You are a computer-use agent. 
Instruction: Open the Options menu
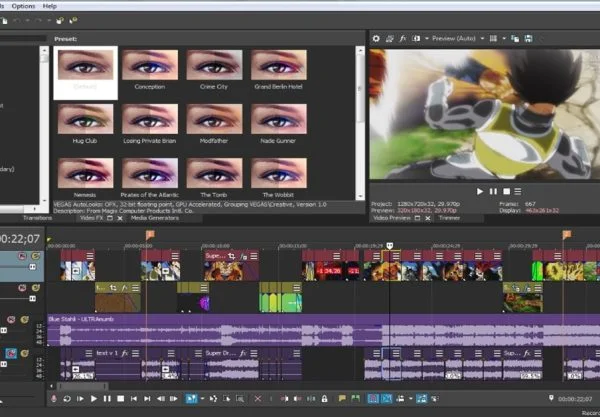(x=23, y=6)
